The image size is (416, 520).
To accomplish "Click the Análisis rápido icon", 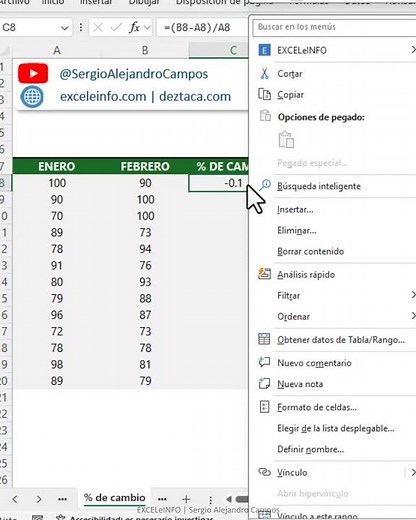I will click(x=264, y=274).
